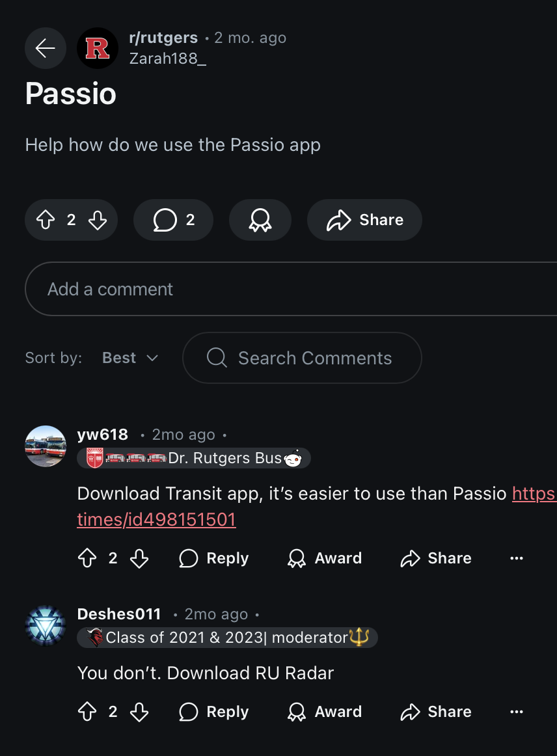Click the back arrow button

coord(46,48)
